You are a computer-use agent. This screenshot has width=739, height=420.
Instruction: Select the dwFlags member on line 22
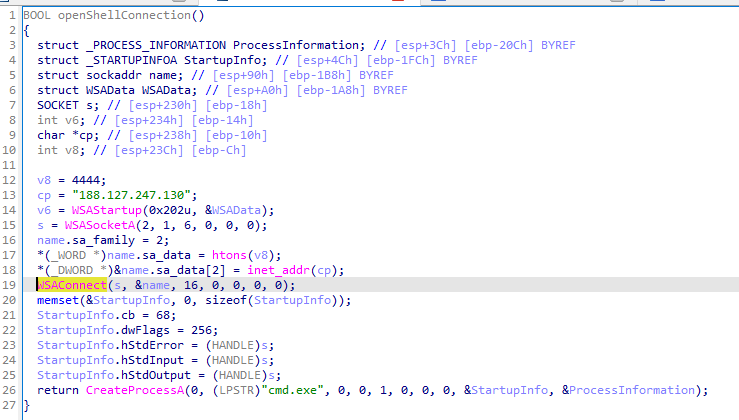pos(145,330)
